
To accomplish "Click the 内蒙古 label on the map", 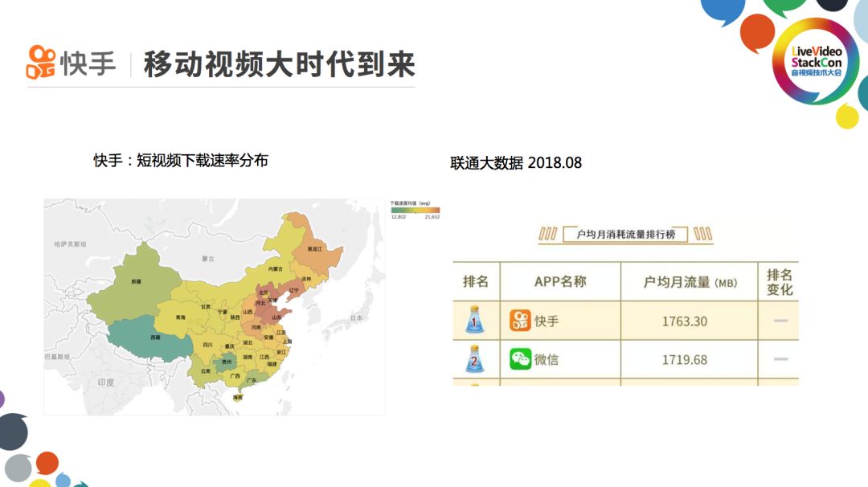I will point(275,269).
